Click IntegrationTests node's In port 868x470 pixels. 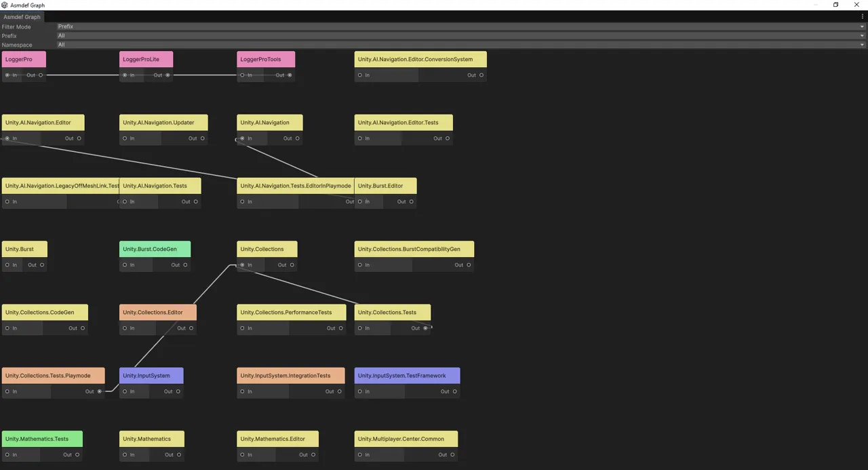242,391
